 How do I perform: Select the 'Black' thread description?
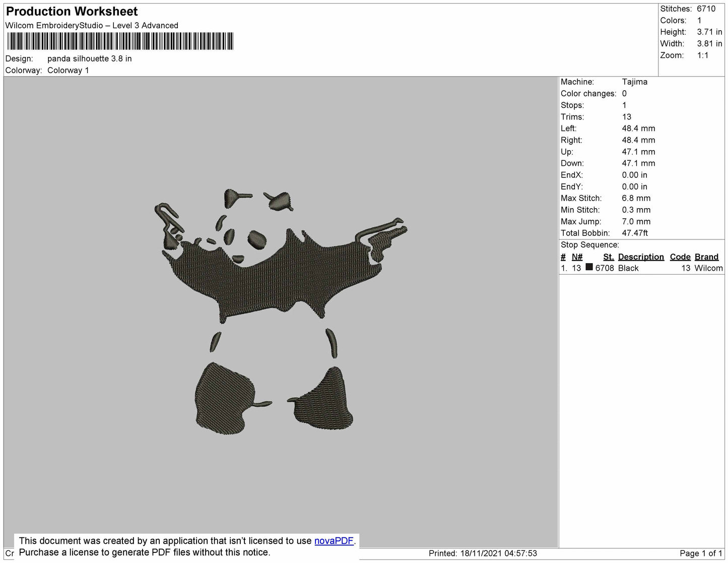point(628,268)
